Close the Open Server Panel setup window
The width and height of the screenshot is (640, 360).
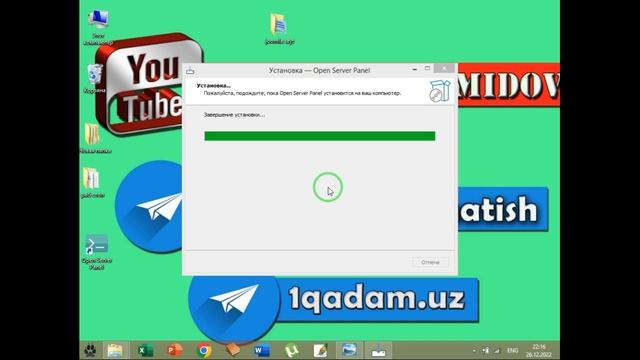(444, 69)
